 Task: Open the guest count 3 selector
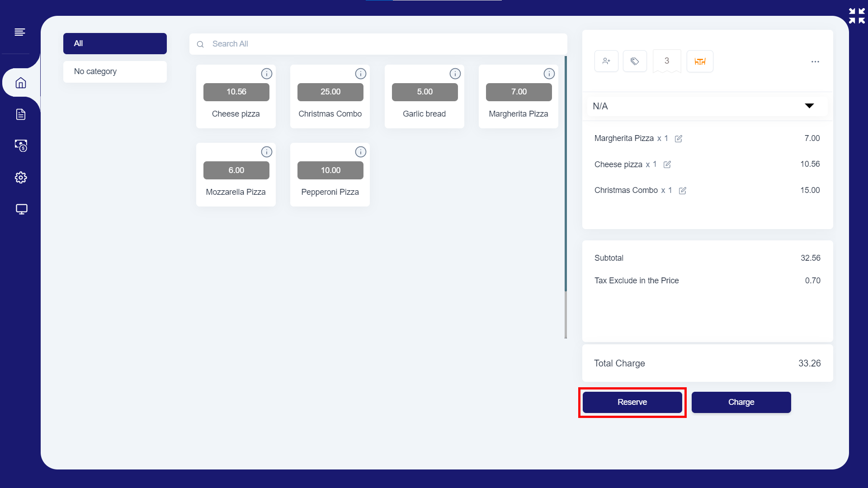click(666, 61)
